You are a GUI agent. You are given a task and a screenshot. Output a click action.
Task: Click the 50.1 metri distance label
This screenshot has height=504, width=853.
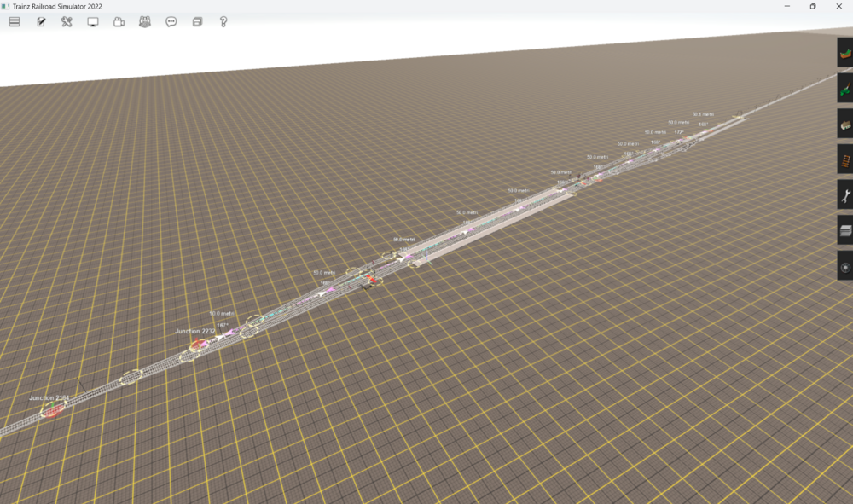click(703, 114)
